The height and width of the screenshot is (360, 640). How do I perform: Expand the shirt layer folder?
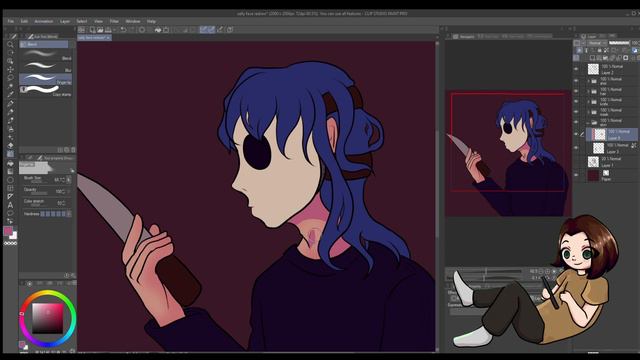click(x=588, y=81)
